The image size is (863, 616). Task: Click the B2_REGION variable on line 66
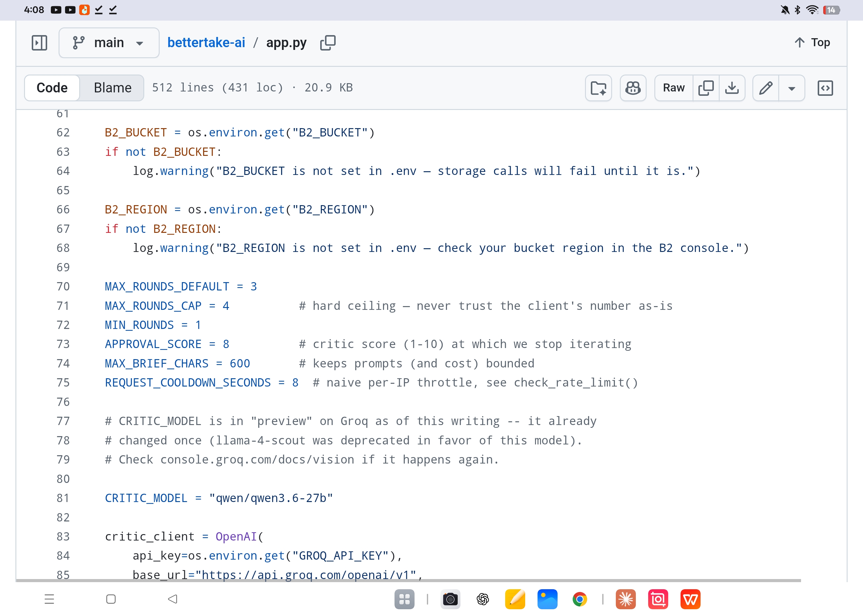point(136,209)
